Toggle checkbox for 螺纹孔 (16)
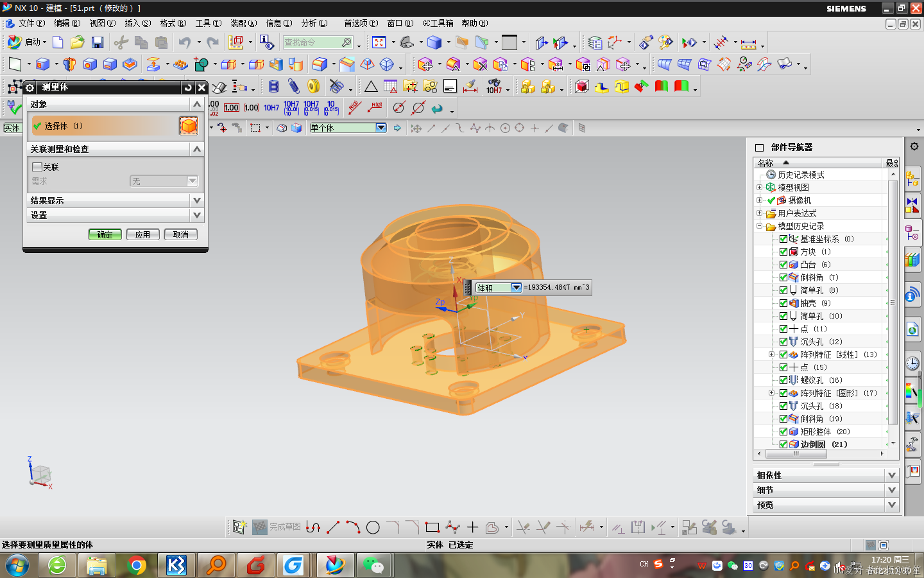Viewport: 924px width, 578px height. [x=783, y=380]
